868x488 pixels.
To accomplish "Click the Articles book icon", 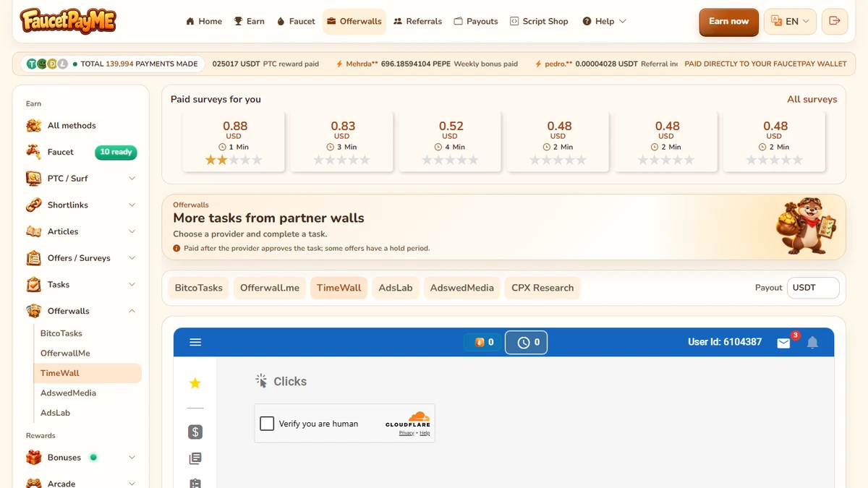I will [x=33, y=231].
